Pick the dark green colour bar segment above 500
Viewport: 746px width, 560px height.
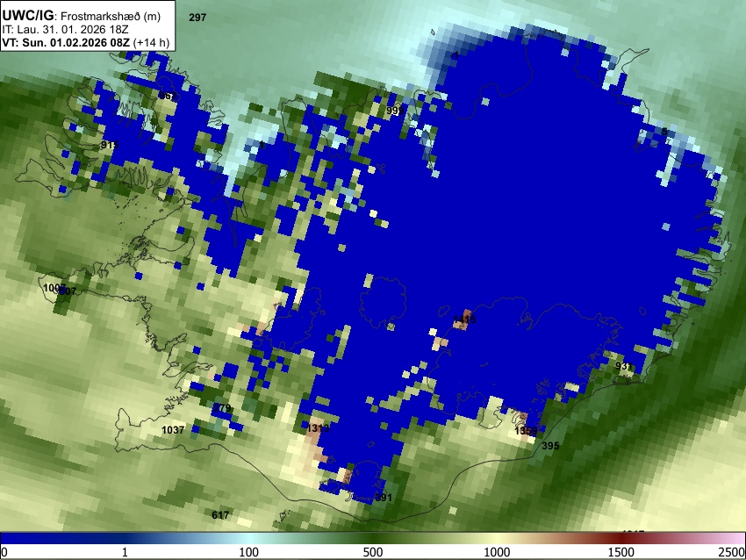(374, 538)
